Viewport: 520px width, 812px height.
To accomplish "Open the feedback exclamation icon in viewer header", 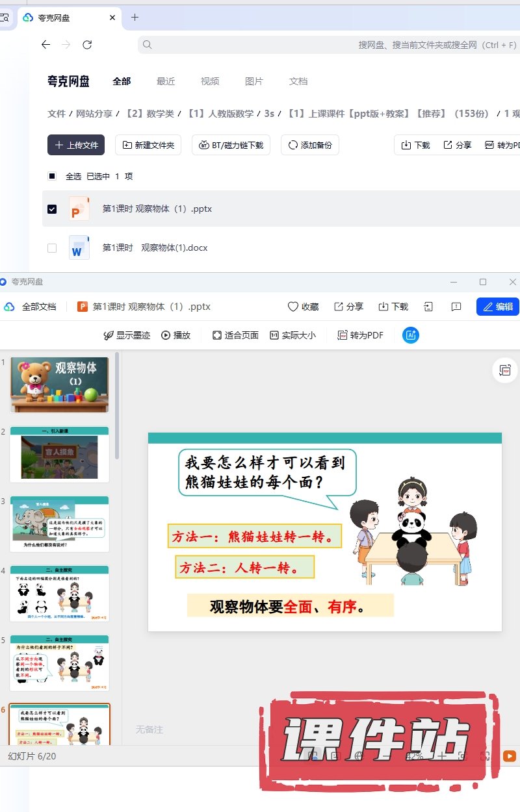I will (456, 307).
